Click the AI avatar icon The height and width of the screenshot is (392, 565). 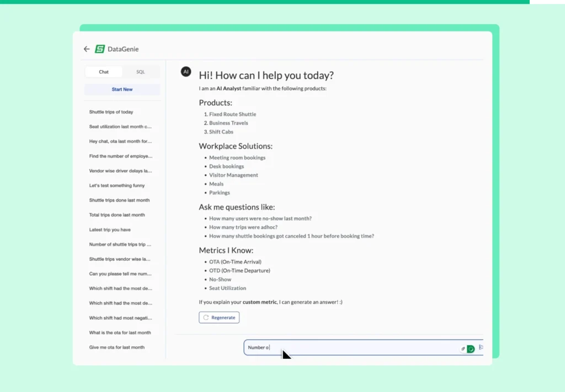pos(186,72)
